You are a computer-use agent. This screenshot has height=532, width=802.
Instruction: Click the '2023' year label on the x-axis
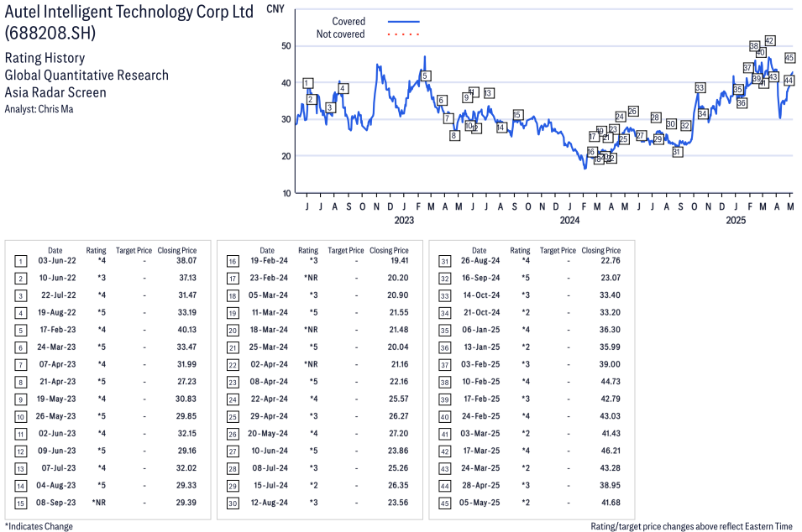[x=404, y=220]
